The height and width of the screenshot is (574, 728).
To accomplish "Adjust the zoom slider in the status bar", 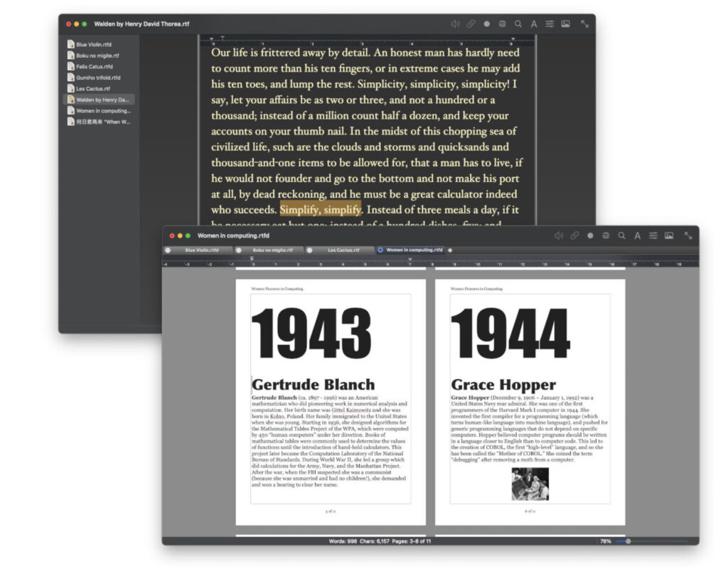I will tap(628, 541).
